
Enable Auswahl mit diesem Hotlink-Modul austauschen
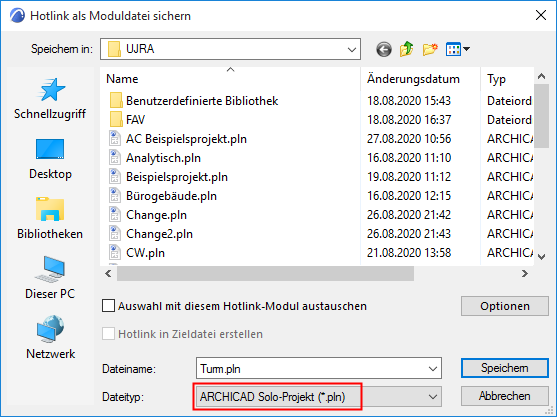108,306
